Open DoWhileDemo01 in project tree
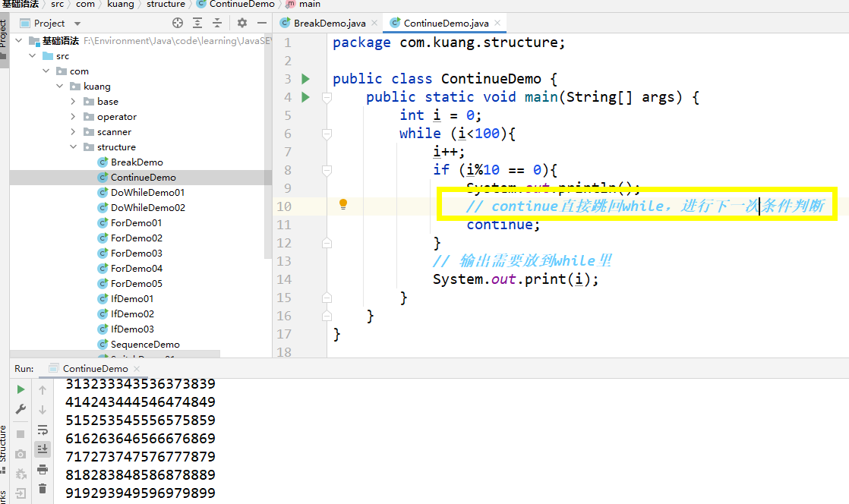The image size is (849, 504). click(x=147, y=192)
